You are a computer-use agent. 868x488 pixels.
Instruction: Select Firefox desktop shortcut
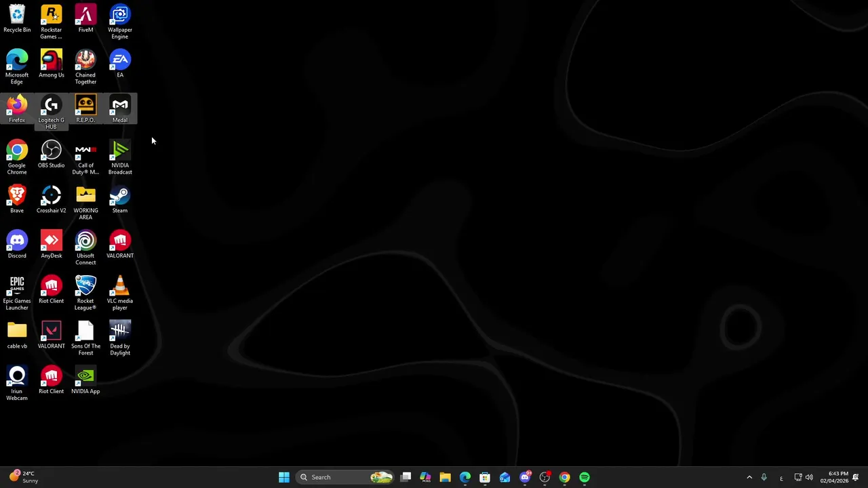[17, 109]
